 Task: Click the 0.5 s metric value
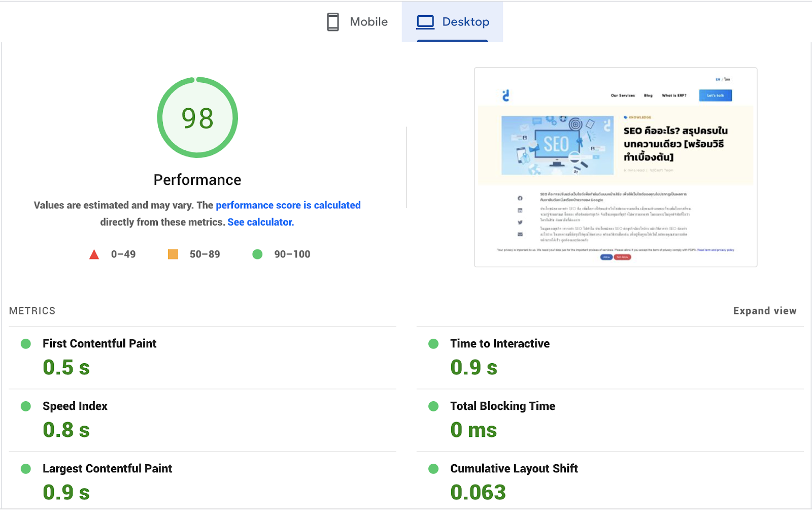coord(66,368)
